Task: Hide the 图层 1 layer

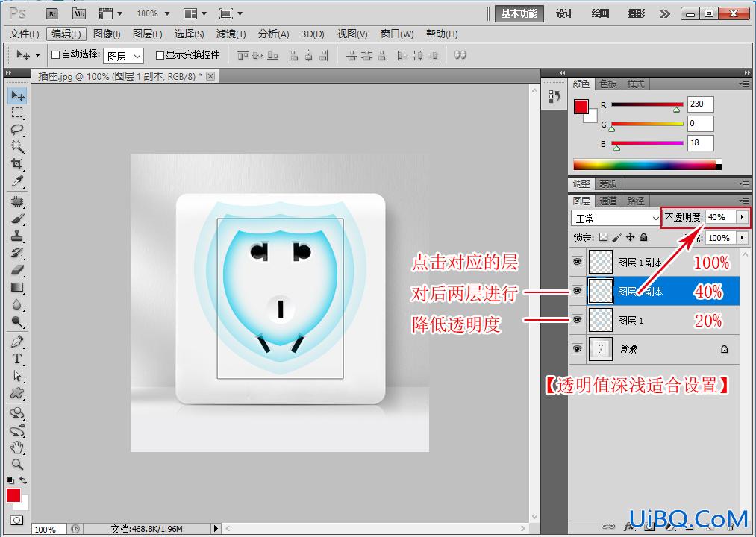Action: click(577, 320)
